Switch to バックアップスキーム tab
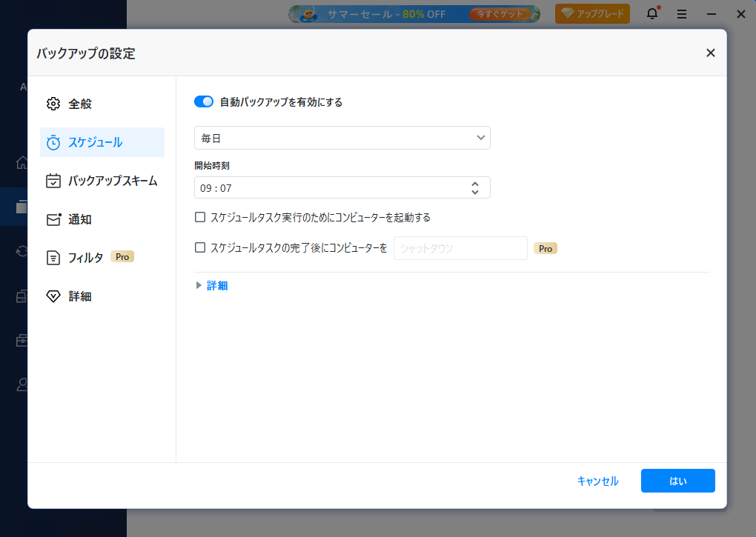The width and height of the screenshot is (756, 537). pyautogui.click(x=102, y=181)
